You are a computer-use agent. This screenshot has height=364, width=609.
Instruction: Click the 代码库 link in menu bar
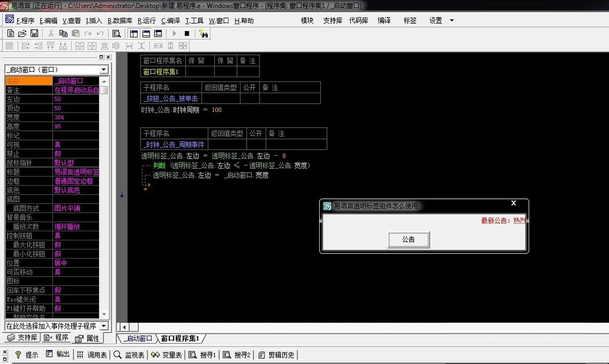[x=359, y=21]
